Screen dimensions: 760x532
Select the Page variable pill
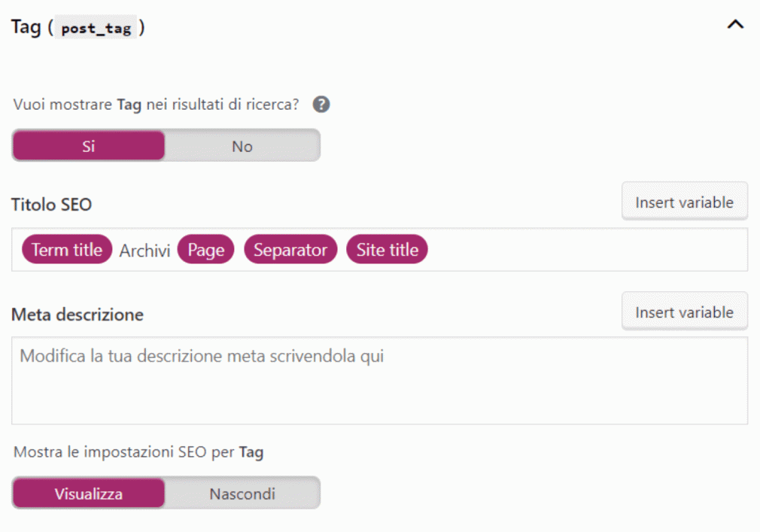click(206, 250)
